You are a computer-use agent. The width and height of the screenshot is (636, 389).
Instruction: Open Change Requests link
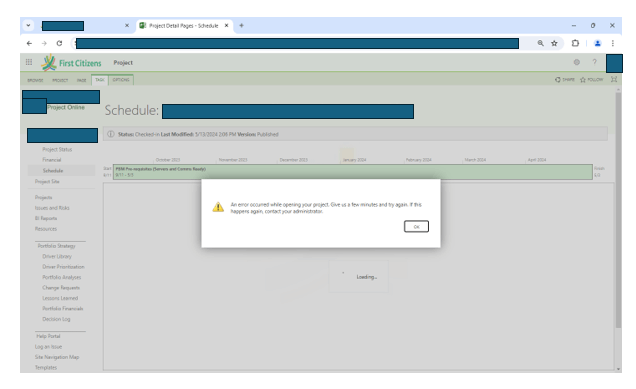click(61, 288)
